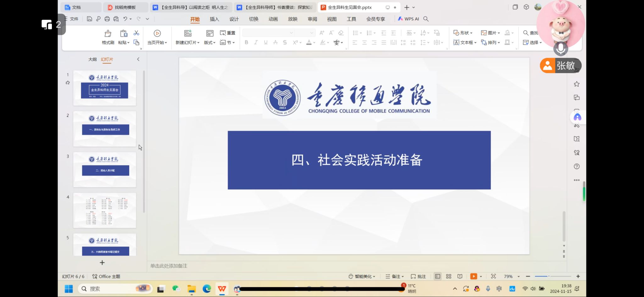Click the Comments (批注) button
Viewport: 644px width, 297px height.
pos(418,276)
